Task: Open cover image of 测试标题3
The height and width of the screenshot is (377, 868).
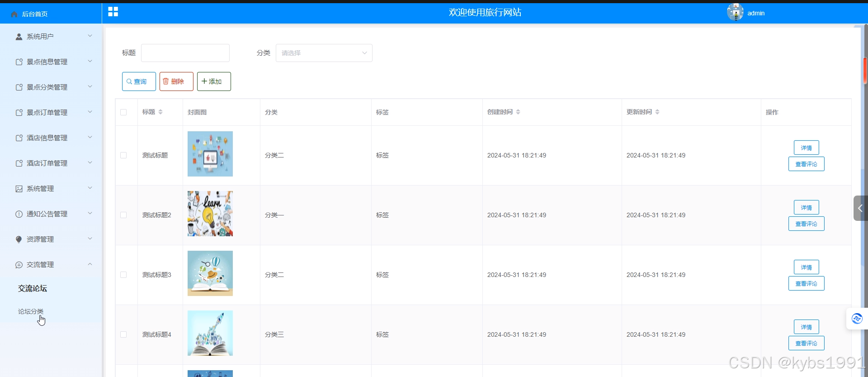Action: [210, 273]
